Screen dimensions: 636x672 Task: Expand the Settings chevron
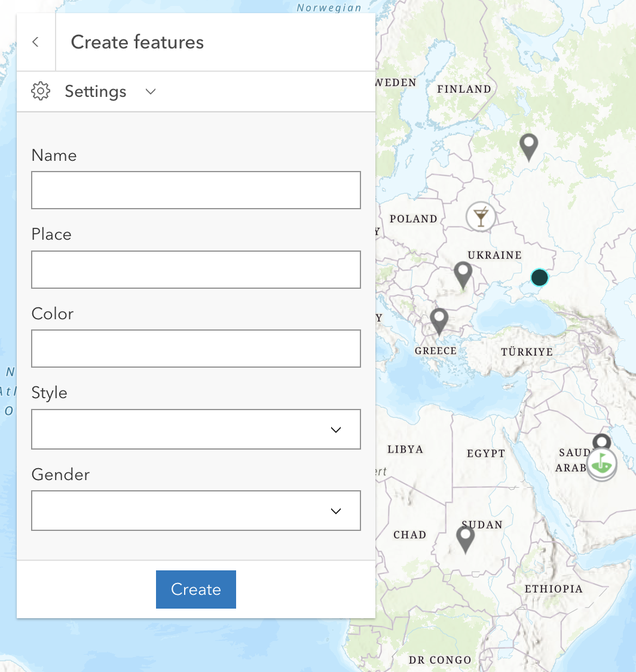(151, 91)
